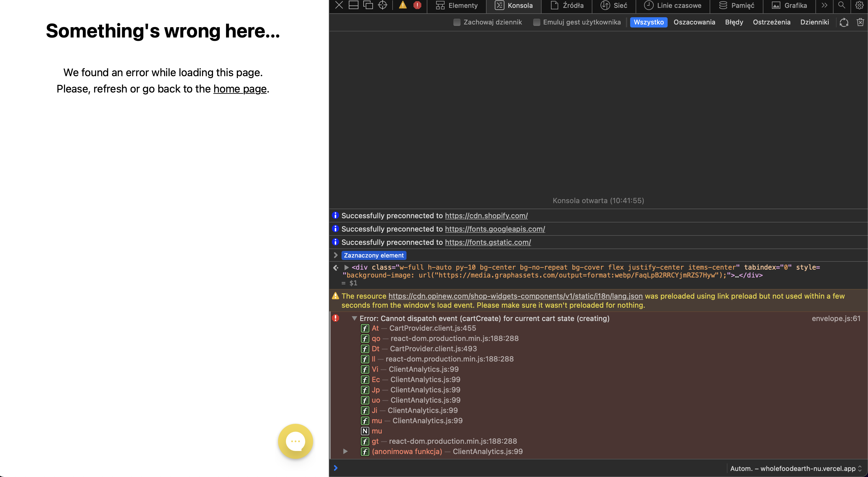Click in the console prompt input line
The height and width of the screenshot is (477, 868).
[505, 468]
